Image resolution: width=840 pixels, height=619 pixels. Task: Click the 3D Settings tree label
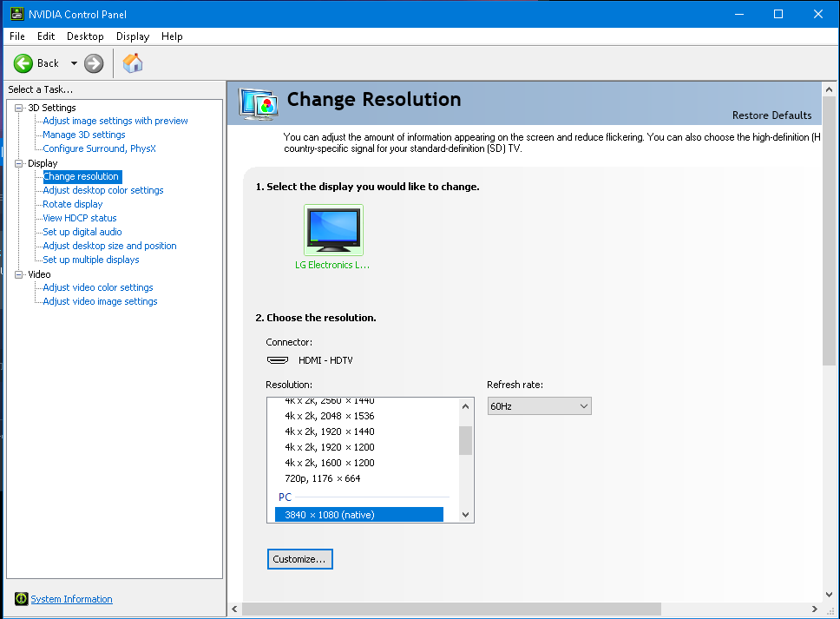(52, 108)
